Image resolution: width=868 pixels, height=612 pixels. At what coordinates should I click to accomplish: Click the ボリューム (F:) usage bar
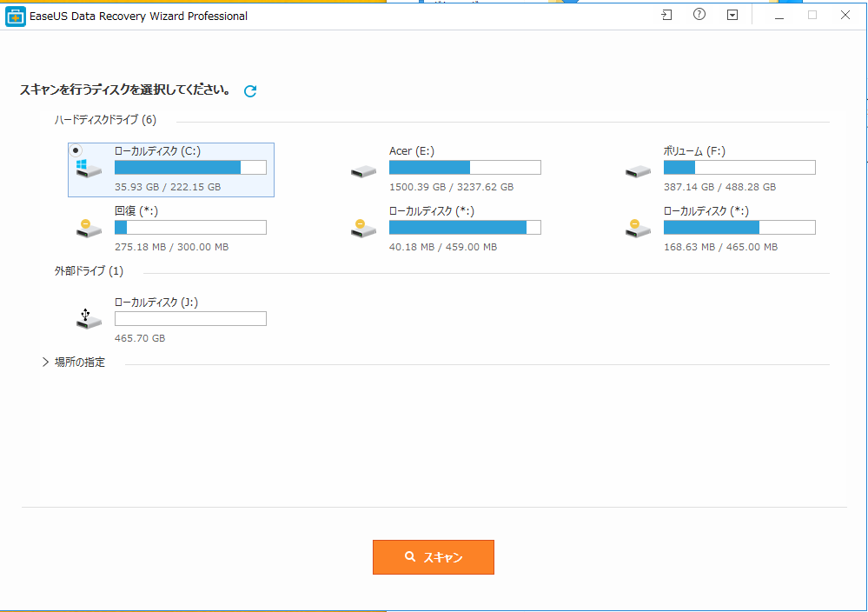coord(739,168)
